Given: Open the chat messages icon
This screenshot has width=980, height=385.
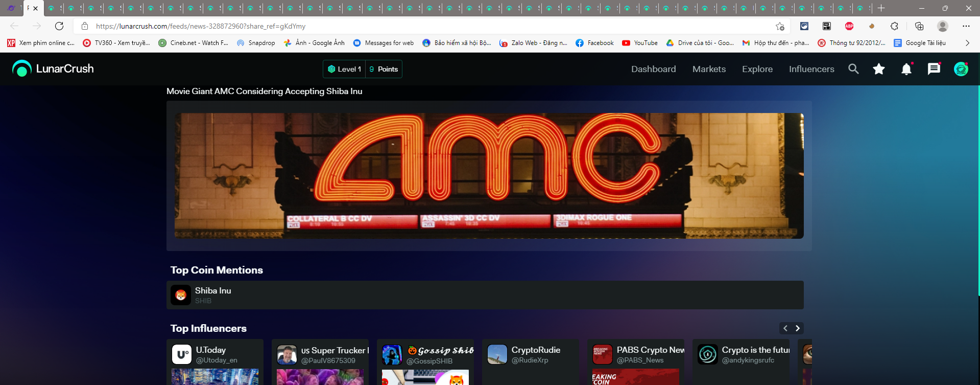Looking at the screenshot, I should (934, 69).
